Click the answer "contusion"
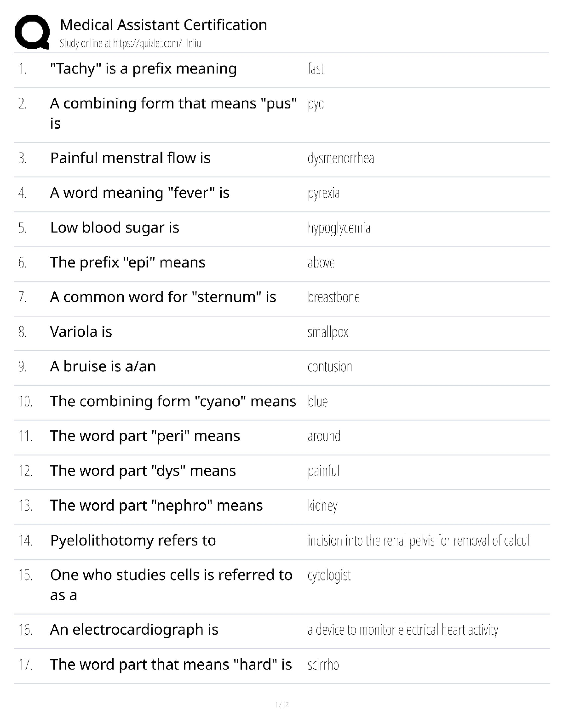 [x=330, y=367]
